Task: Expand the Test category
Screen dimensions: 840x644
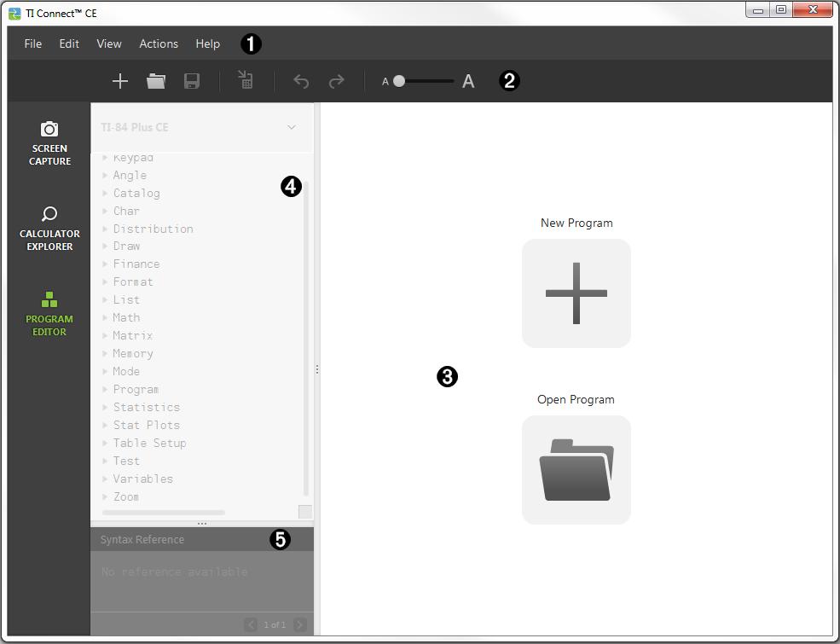Action: (105, 461)
